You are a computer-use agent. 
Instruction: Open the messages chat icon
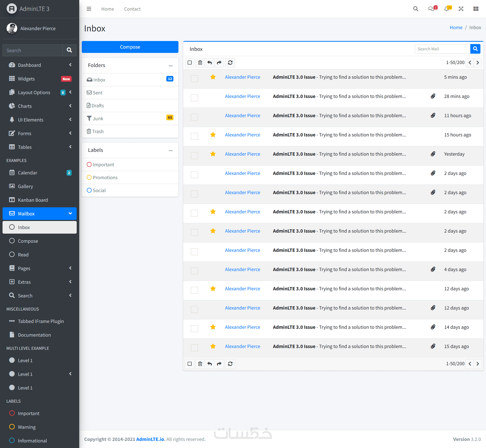[x=431, y=9]
